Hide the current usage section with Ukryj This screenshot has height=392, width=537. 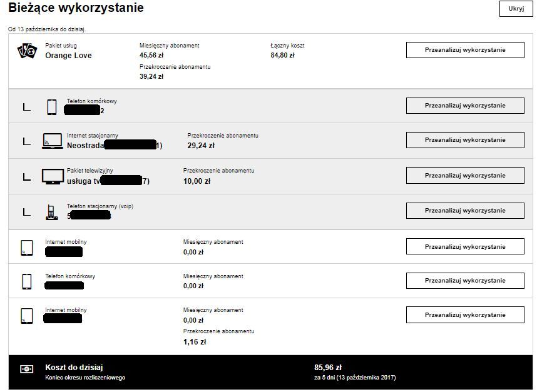[516, 9]
